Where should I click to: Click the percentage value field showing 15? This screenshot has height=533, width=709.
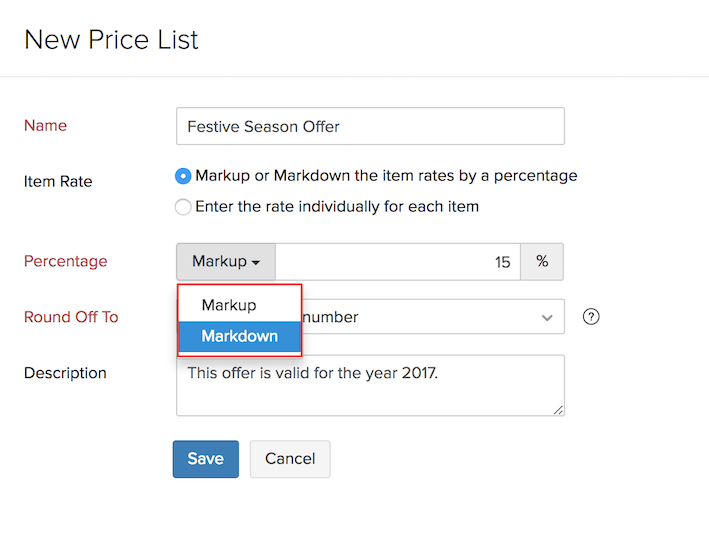398,262
